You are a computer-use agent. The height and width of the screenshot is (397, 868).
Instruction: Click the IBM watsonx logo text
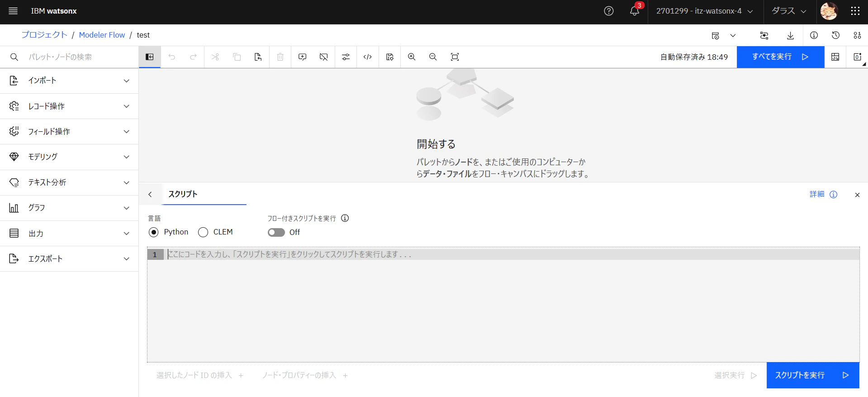(54, 11)
